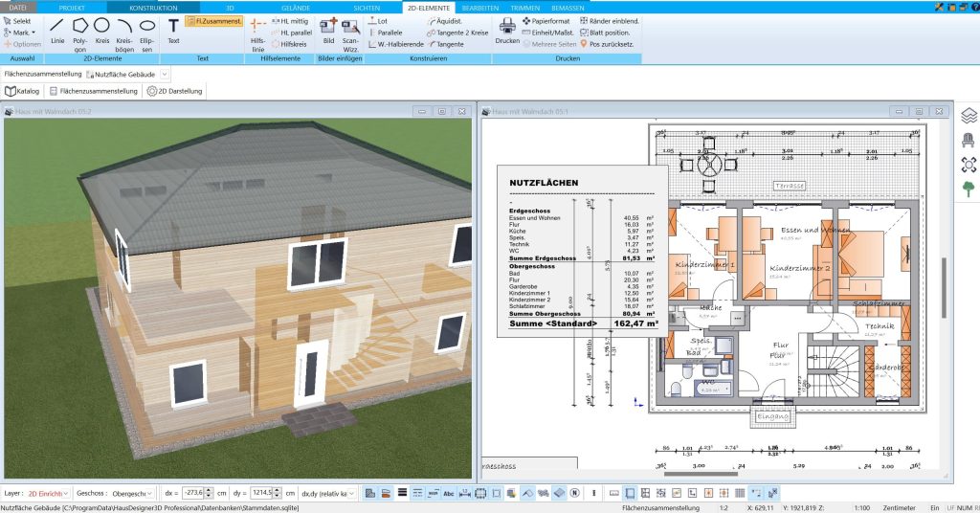Insert an image with Bild
980x513 pixels.
tap(329, 32)
